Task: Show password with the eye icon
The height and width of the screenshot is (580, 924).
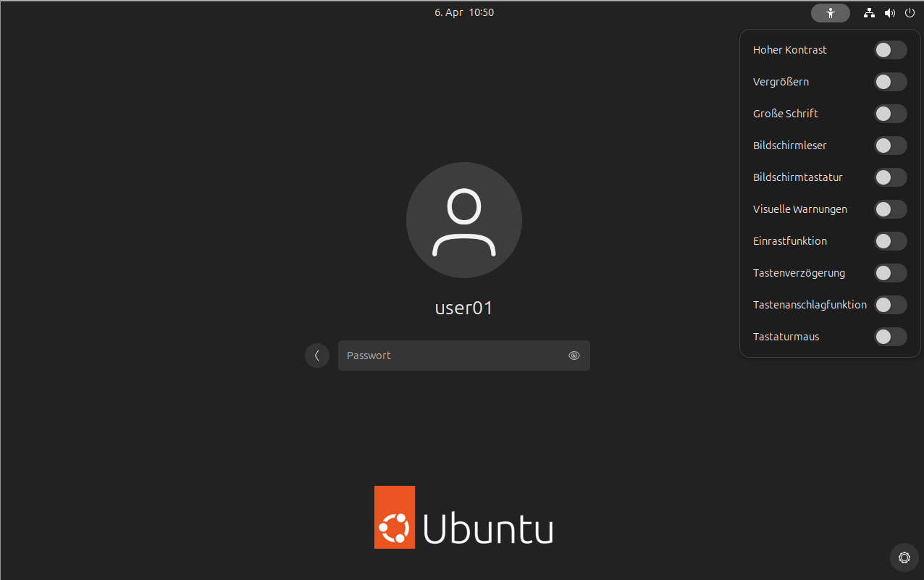Action: click(574, 356)
